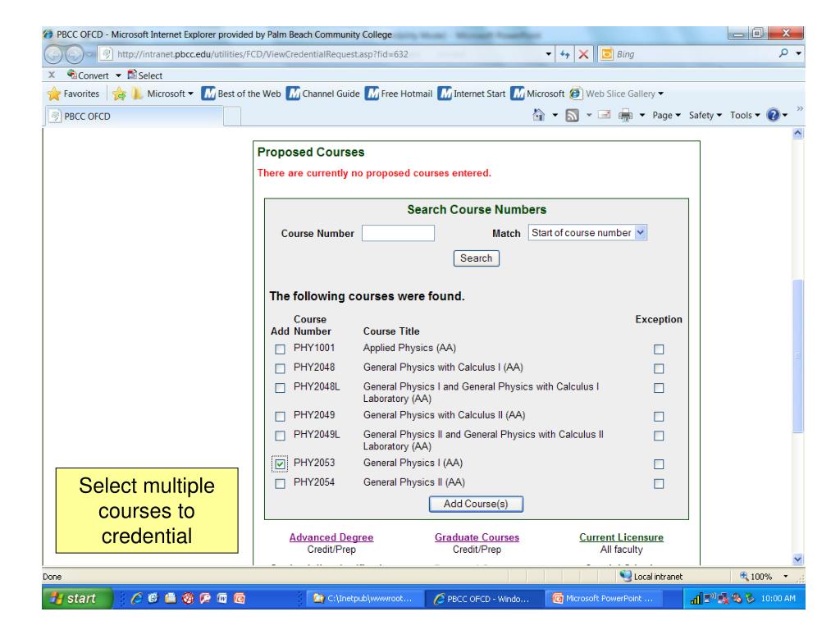
Task: Open the Free Hotmail favorite
Action: [399, 94]
